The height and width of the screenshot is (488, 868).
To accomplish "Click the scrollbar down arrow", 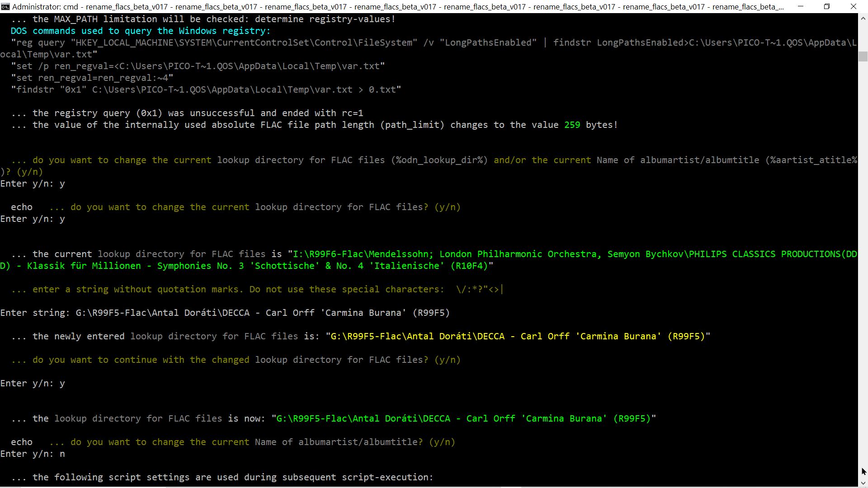I will [863, 483].
